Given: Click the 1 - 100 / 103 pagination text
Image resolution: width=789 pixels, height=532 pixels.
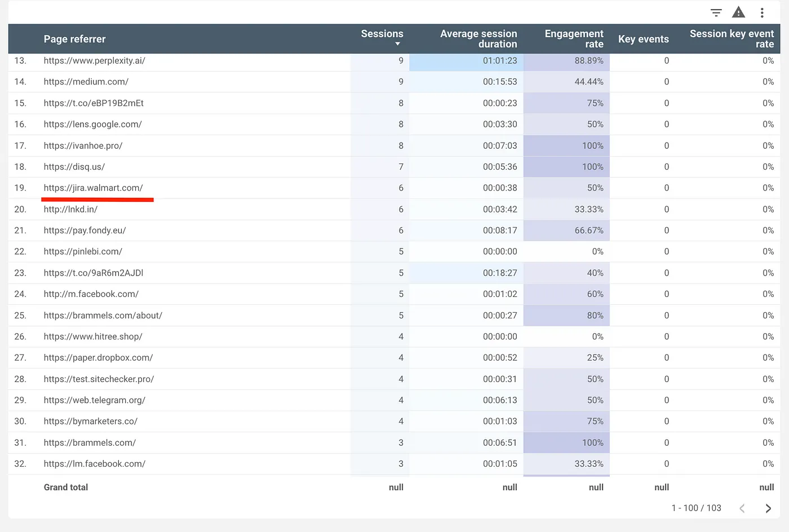Looking at the screenshot, I should pyautogui.click(x=696, y=508).
